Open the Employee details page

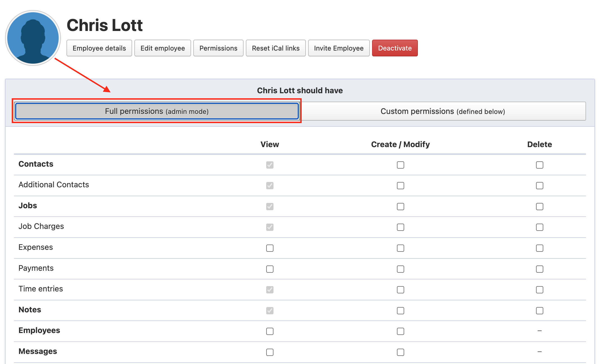pyautogui.click(x=99, y=48)
